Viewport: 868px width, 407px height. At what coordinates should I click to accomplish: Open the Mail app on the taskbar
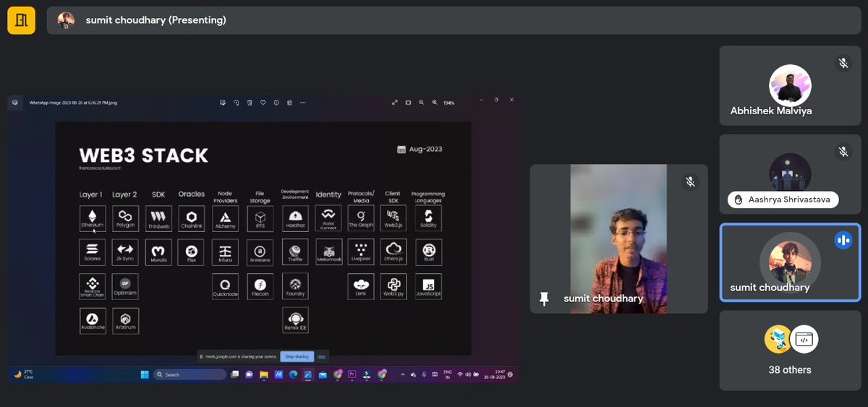(323, 374)
